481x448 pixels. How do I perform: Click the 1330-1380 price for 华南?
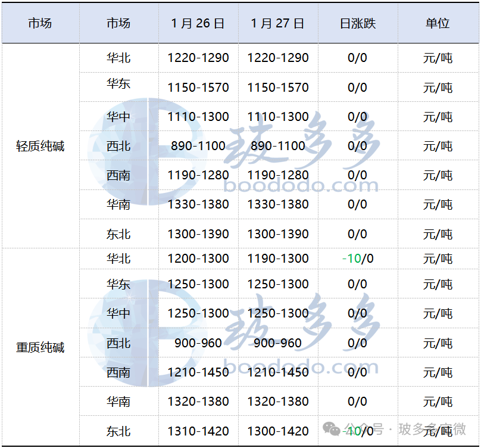[x=198, y=205]
